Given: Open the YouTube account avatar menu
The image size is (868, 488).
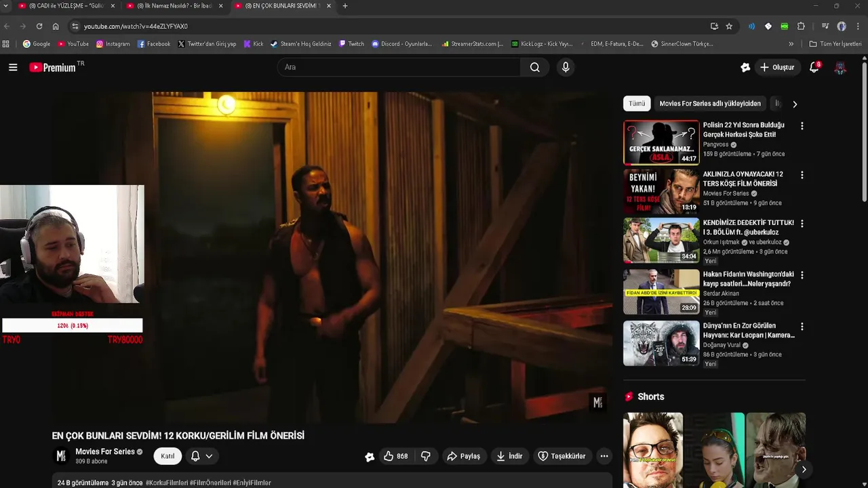Looking at the screenshot, I should click(840, 67).
